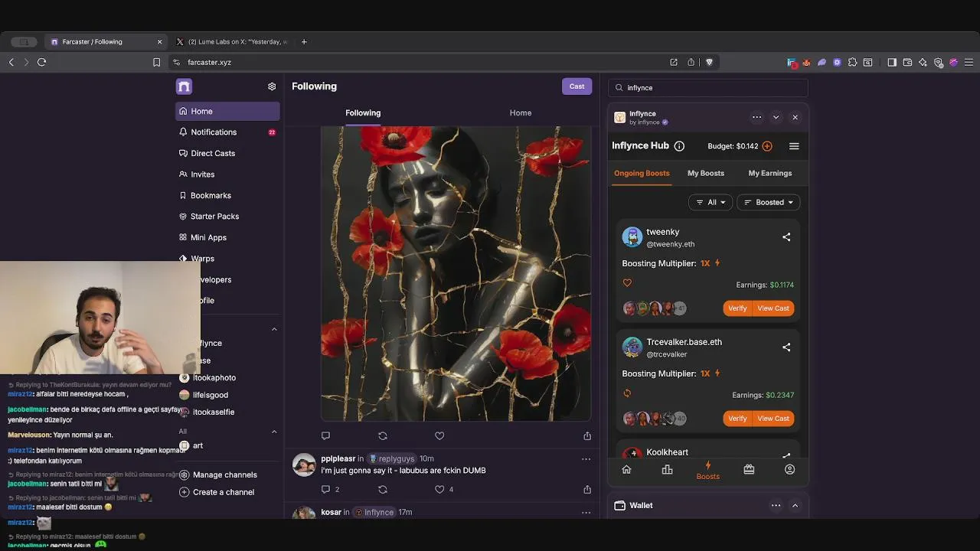
Task: Click Manage channels
Action: point(218,475)
